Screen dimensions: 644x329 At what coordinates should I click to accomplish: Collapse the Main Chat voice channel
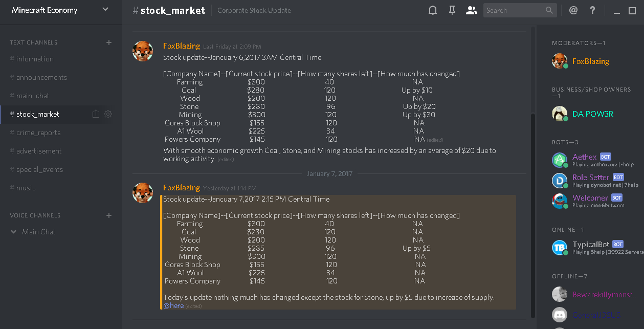[14, 232]
